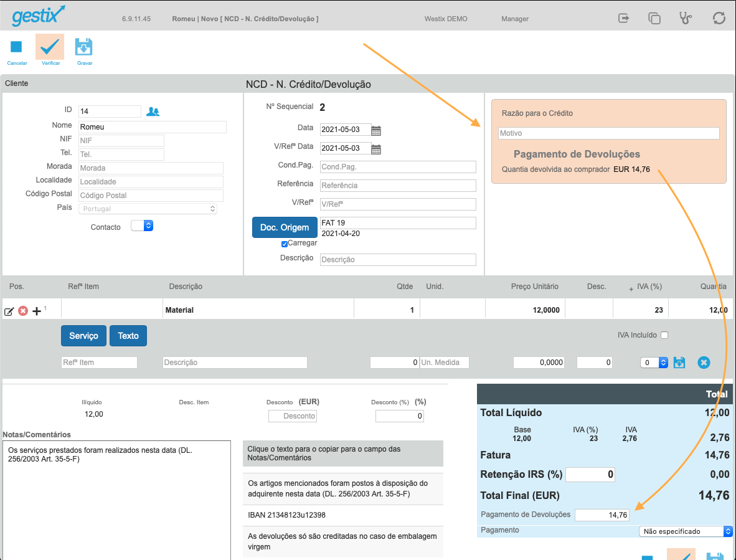Click the Notas/Comentários text area
Viewport: 736px width, 560px height.
(x=116, y=500)
